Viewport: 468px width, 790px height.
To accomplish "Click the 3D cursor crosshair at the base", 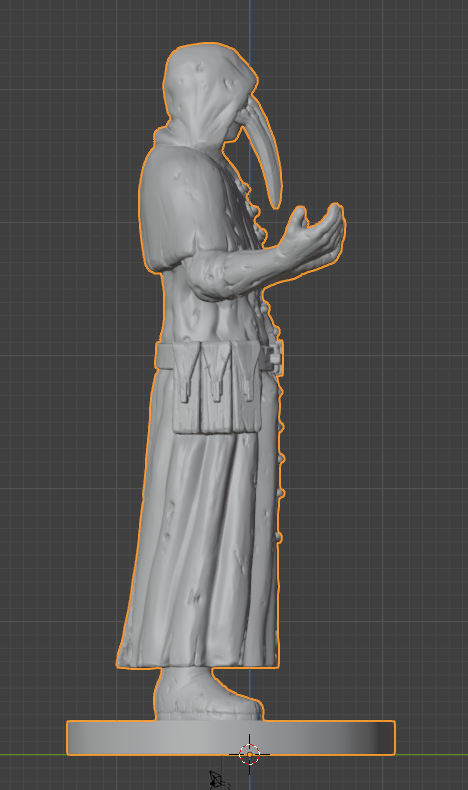I will [x=249, y=754].
